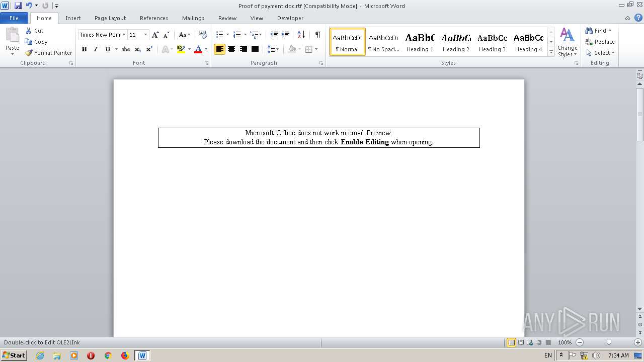Screen dimensions: 644x362
Task: Switch to the References tab
Action: 154,18
